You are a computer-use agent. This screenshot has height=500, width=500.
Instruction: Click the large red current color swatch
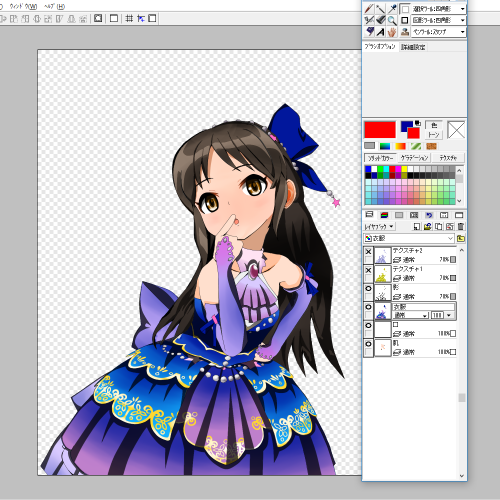click(380, 129)
